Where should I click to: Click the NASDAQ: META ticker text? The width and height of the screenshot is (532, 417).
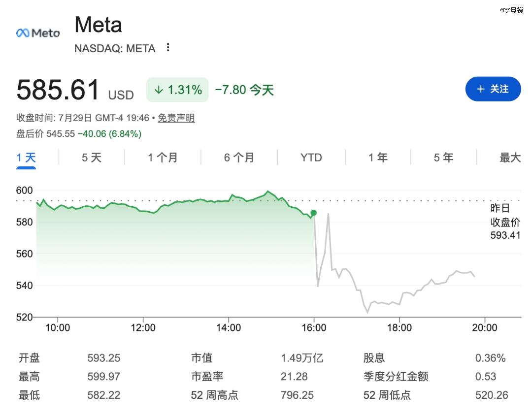tap(115, 48)
